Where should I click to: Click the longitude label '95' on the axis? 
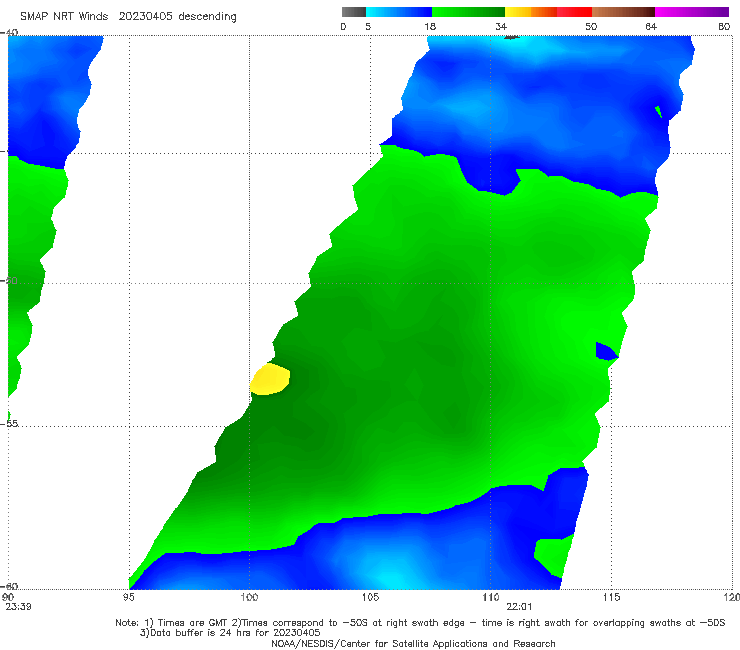coord(128,598)
